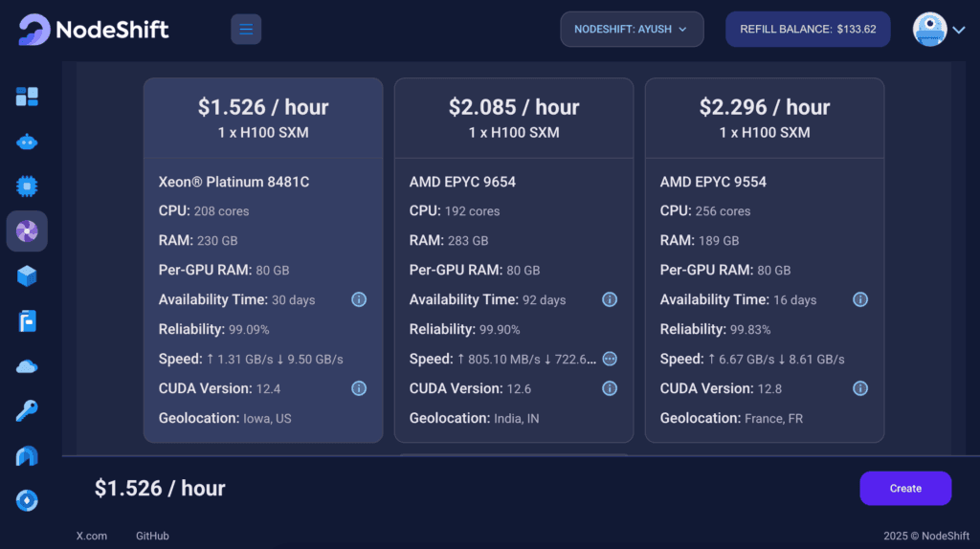Open the arch-shaped icon in sidebar
This screenshot has height=549, width=980.
[x=27, y=456]
